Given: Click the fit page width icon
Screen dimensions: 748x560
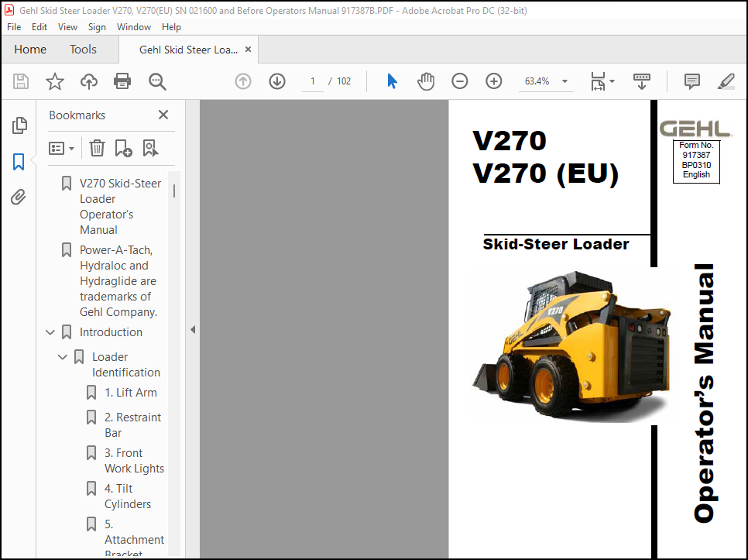Looking at the screenshot, I should 598,81.
